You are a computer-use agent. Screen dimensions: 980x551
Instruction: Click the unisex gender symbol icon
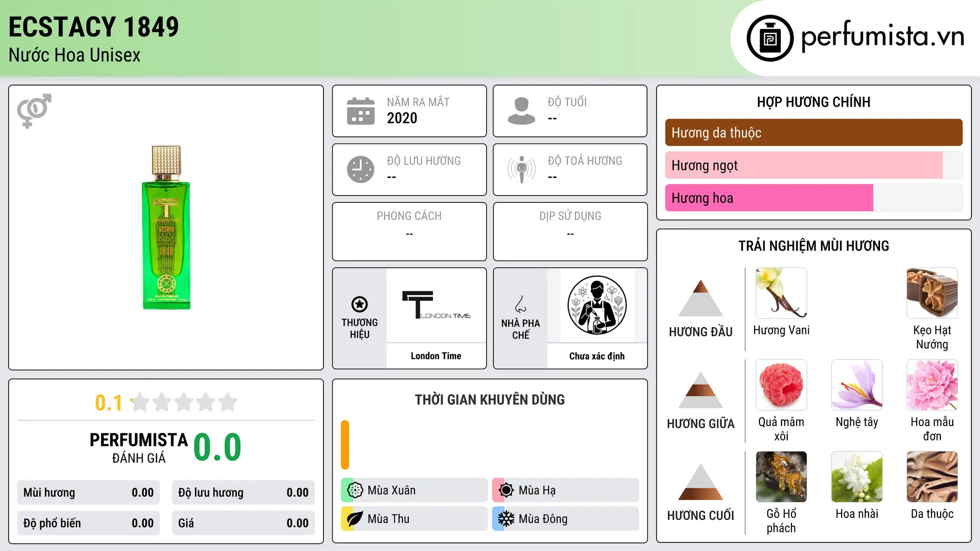(34, 110)
